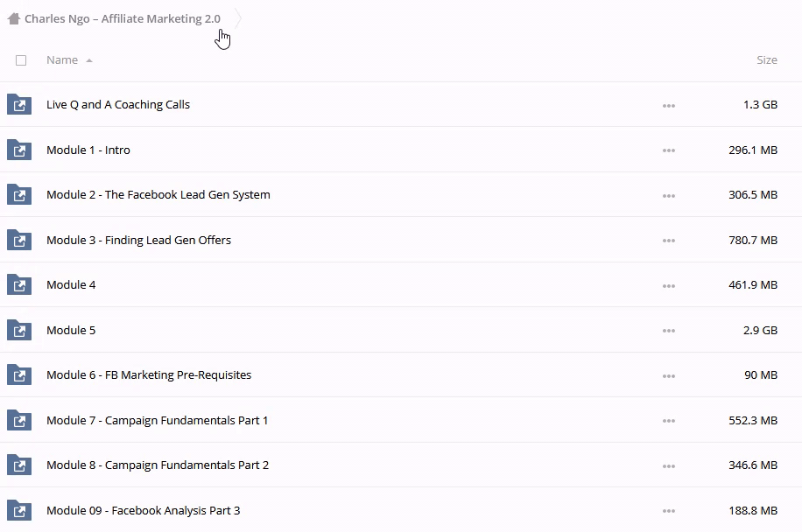Click folder icon for Module 09 - Facebook Analysis

point(19,511)
